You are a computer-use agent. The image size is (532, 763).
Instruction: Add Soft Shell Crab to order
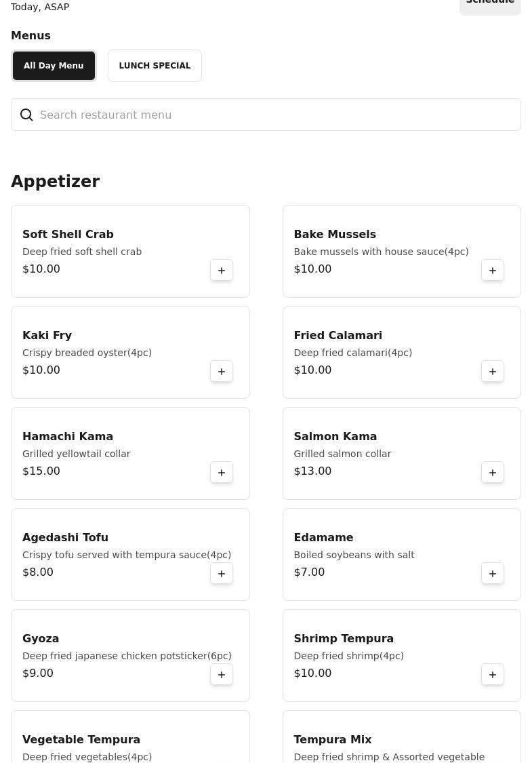(x=222, y=270)
